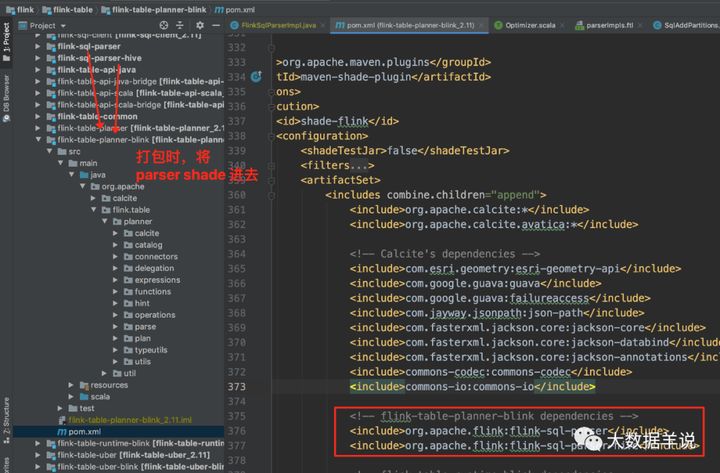Switch to the parserImpls.ftl tab
Image resolution: width=720 pixels, height=473 pixels.
click(x=604, y=25)
